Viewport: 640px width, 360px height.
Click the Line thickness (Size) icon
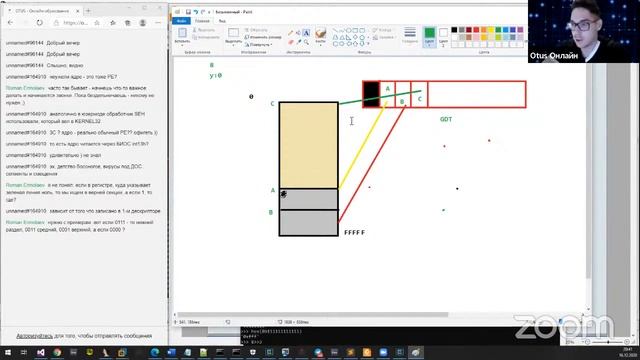coord(410,33)
